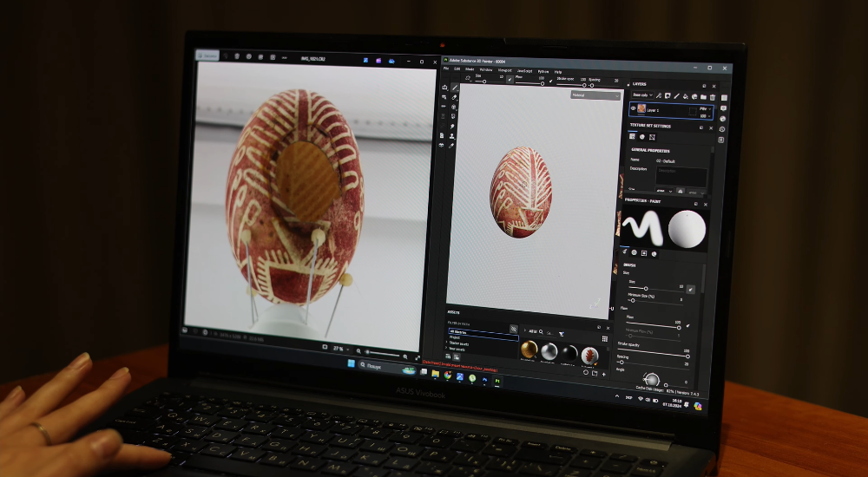Select the Clone tool
This screenshot has height=477, width=868.
tap(451, 136)
